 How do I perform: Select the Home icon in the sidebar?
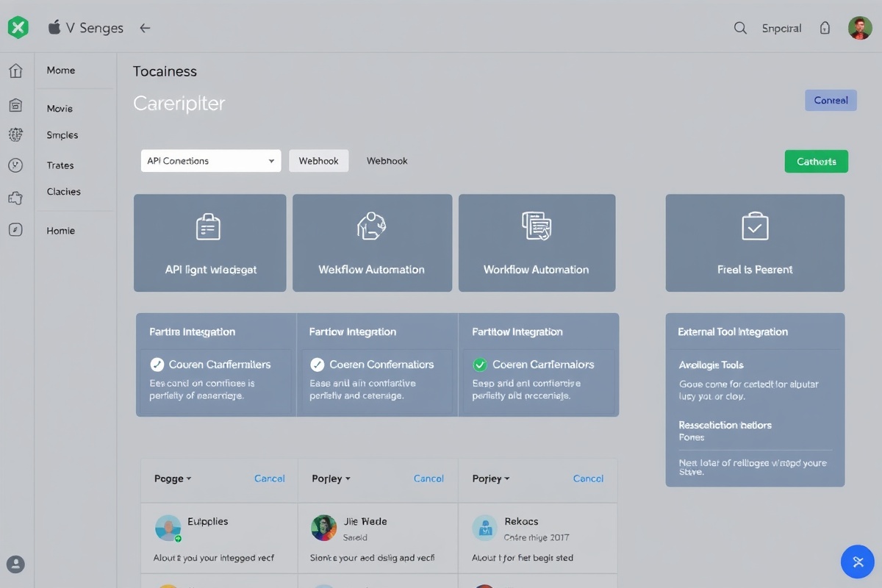15,71
